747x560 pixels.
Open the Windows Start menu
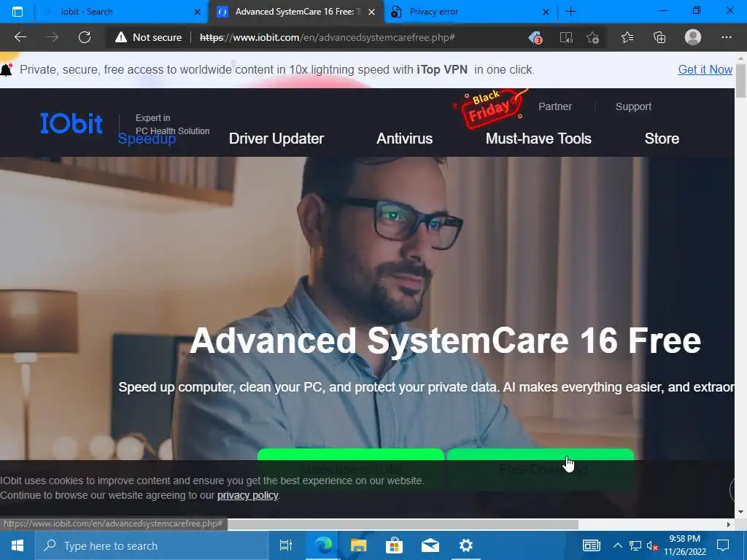pyautogui.click(x=18, y=545)
